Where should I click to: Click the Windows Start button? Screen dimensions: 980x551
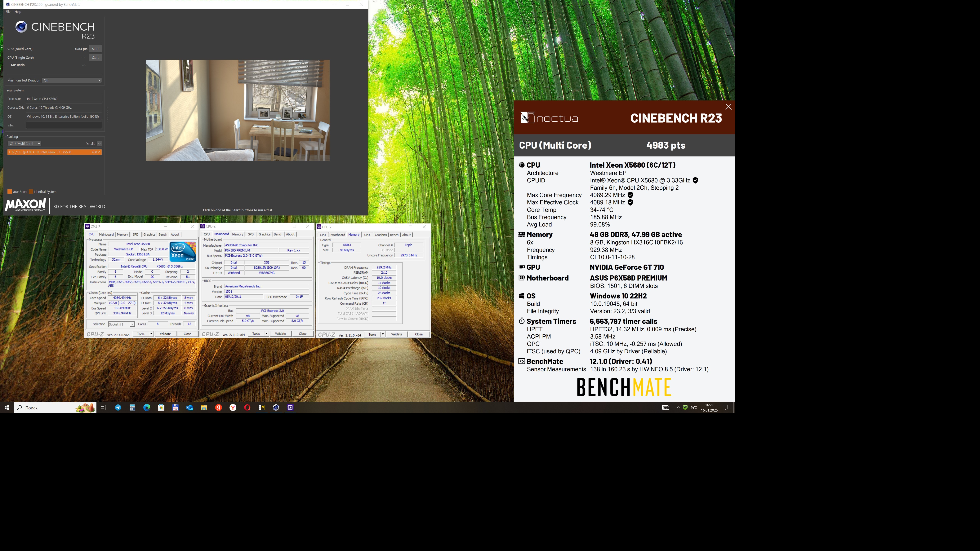pyautogui.click(x=7, y=408)
